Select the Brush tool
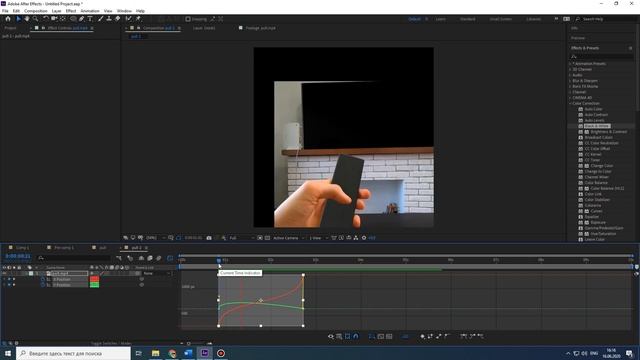Image resolution: width=640 pixels, height=360 pixels. tap(100, 19)
